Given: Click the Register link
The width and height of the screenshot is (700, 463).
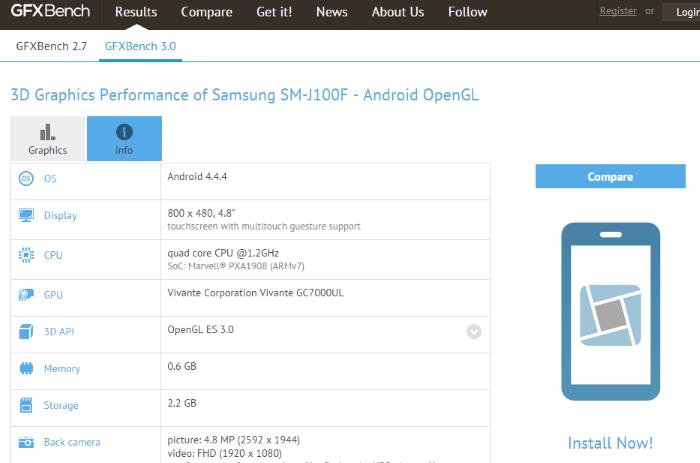Looking at the screenshot, I should coord(618,11).
